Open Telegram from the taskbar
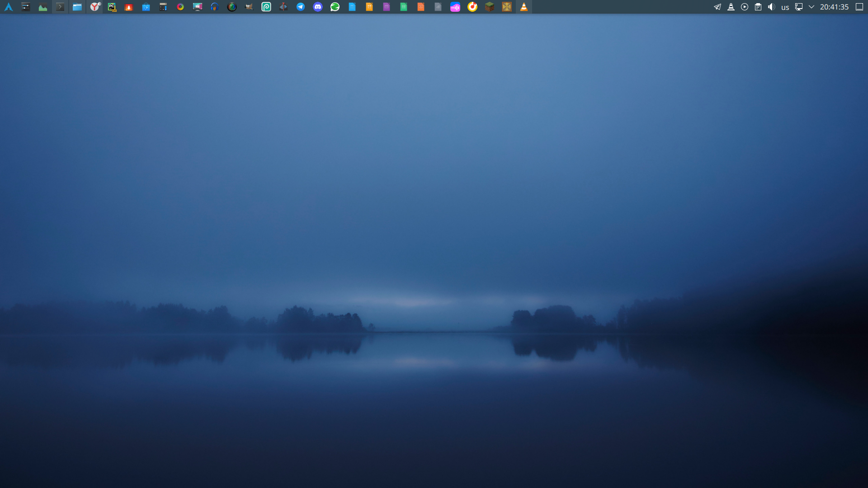 tap(301, 7)
